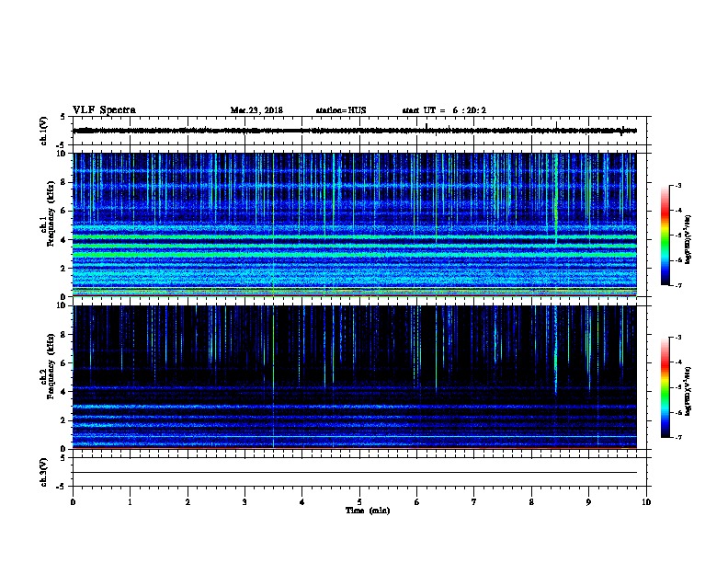The width and height of the screenshot is (728, 563).
Task: Click time axis tick label "10"
Action: (646, 501)
